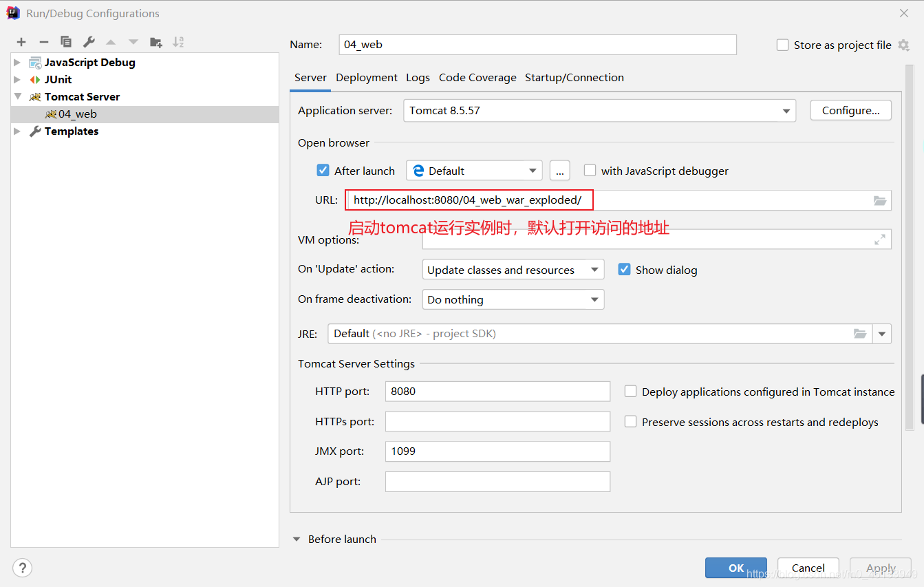The image size is (924, 587).
Task: Click the IntelliJ IDEA icon in title bar
Action: (13, 13)
